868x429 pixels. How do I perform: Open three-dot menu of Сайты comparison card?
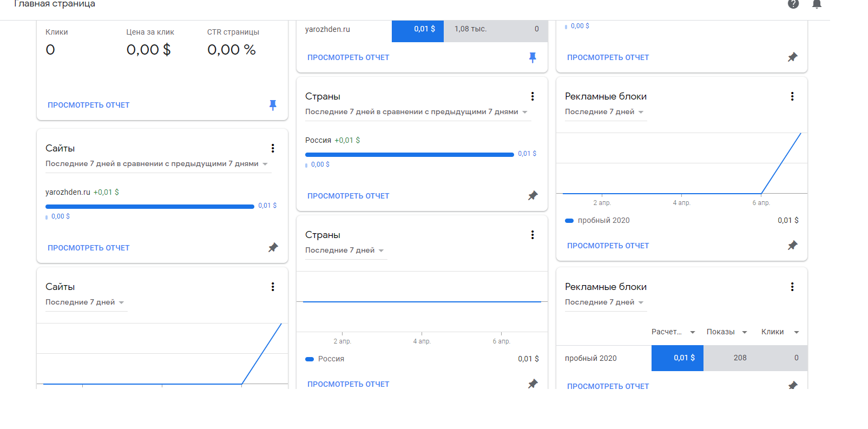pyautogui.click(x=273, y=148)
